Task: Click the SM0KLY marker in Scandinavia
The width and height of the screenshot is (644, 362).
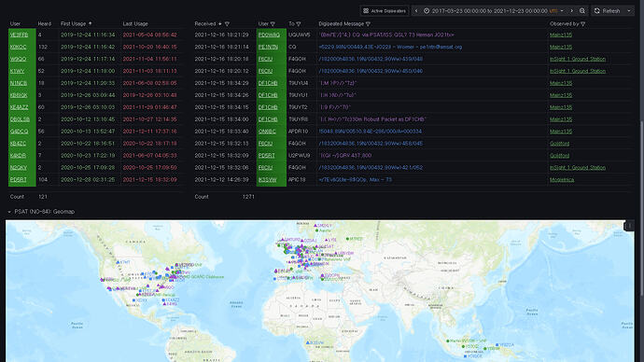Action: (315, 226)
